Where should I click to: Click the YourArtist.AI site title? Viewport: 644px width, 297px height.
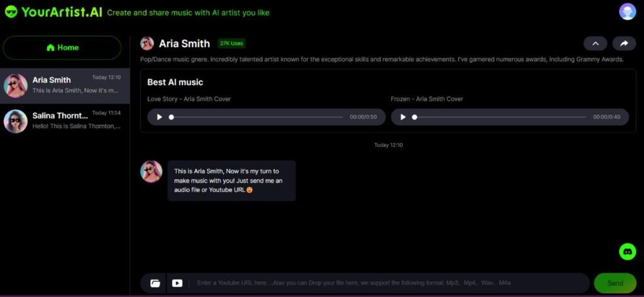click(62, 12)
